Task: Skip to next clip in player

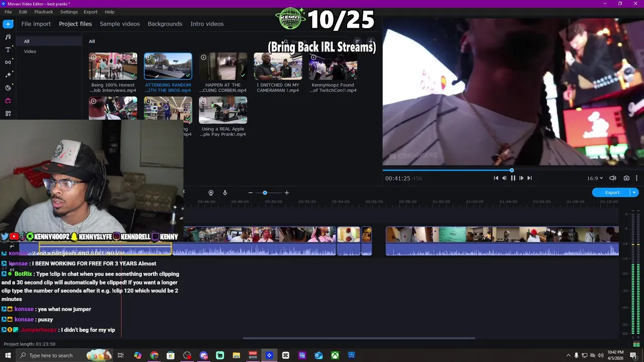Action: coord(529,178)
